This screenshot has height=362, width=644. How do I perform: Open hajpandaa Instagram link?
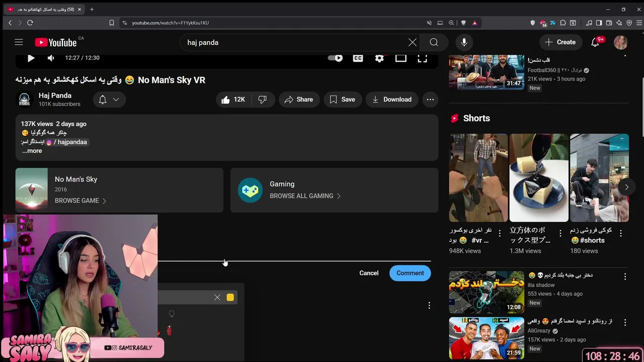66,142
